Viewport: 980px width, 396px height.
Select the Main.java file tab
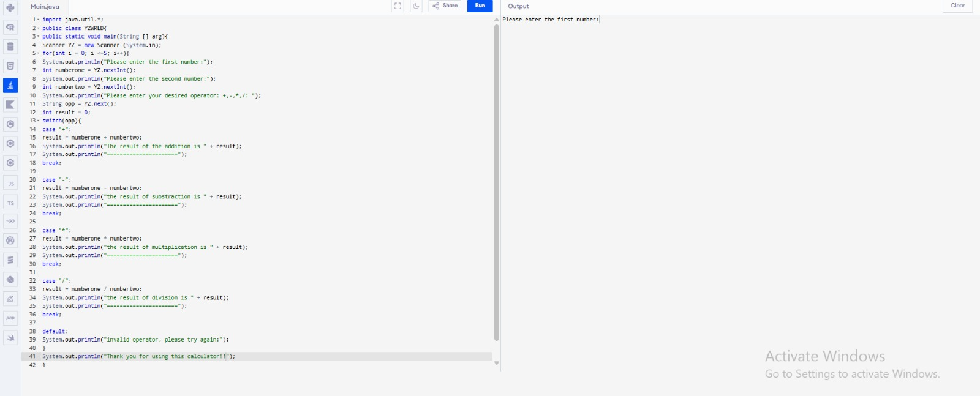coord(45,7)
